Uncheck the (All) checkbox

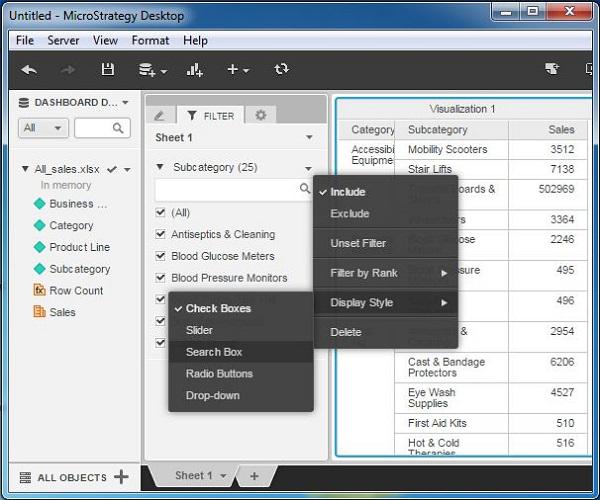tap(160, 212)
